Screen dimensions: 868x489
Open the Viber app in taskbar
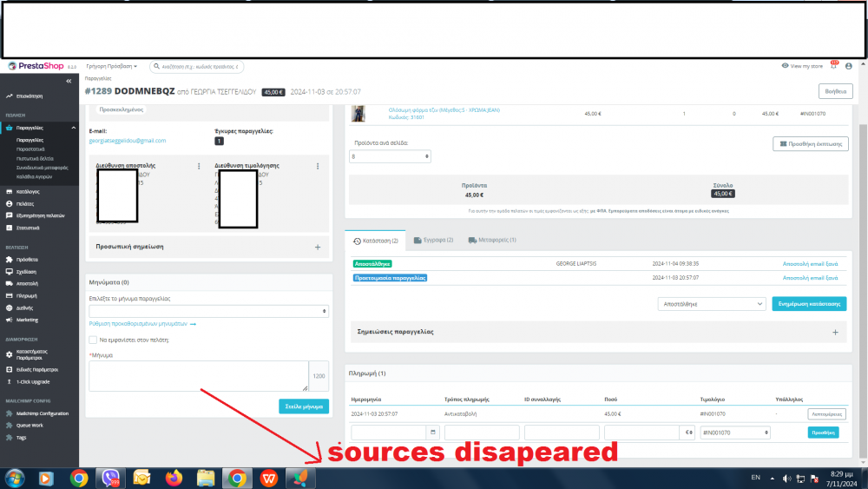pos(110,478)
